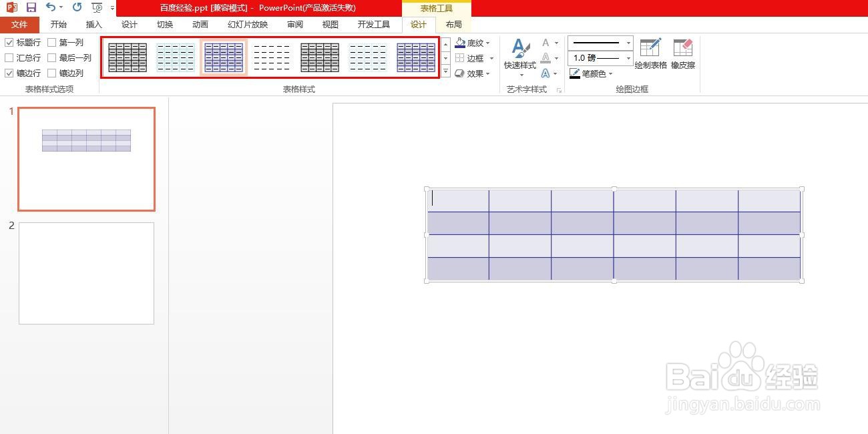Viewport: 868px width, 434px height.
Task: Open 快速样式 (Quick Styles) WordArt gallery
Action: [520, 57]
